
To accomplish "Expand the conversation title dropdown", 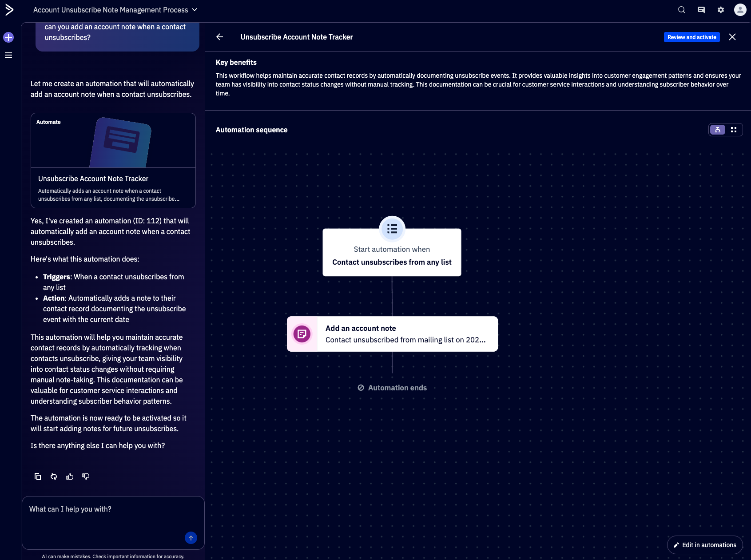I will click(195, 10).
